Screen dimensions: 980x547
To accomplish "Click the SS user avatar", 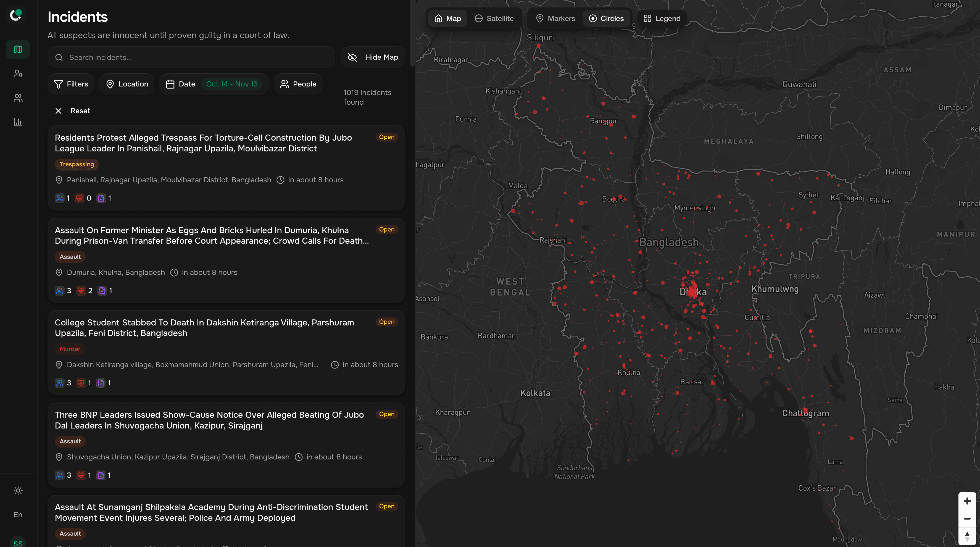I will point(18,542).
